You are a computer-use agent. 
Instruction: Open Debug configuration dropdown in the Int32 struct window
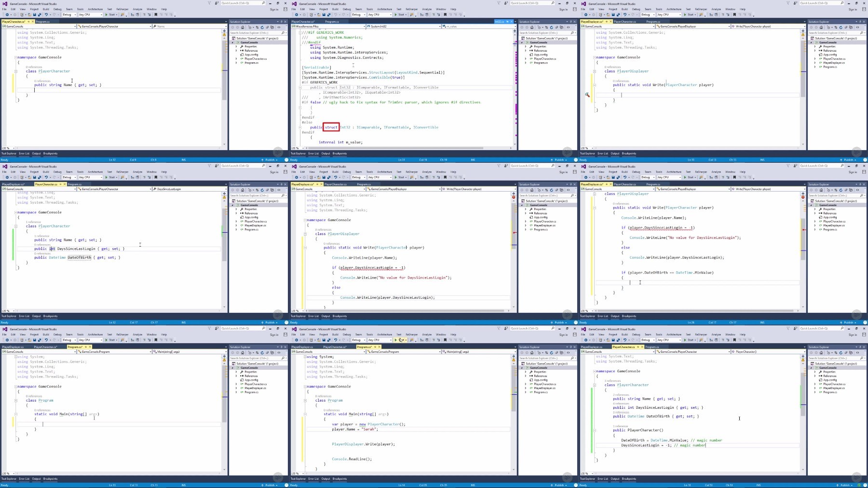click(358, 14)
